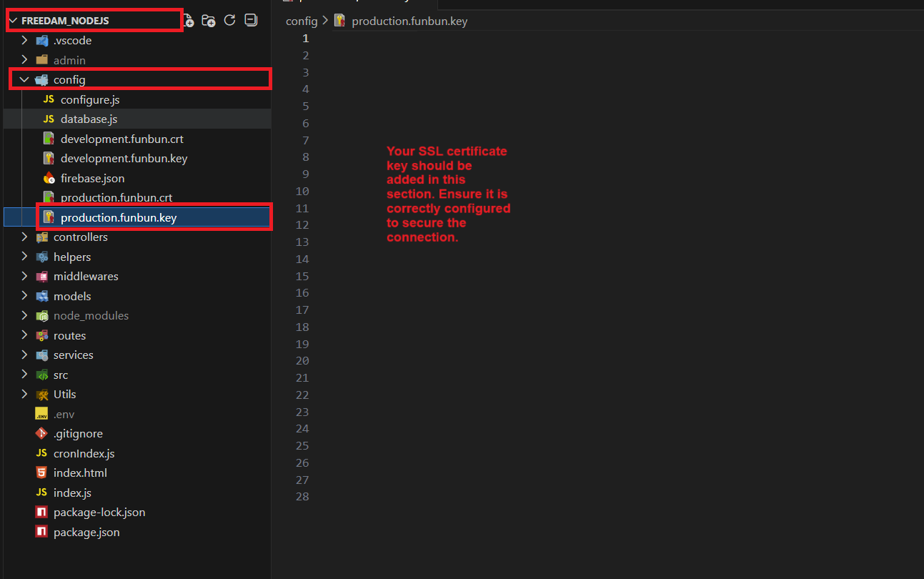Expand the routes folder
The height and width of the screenshot is (579, 924).
point(24,335)
